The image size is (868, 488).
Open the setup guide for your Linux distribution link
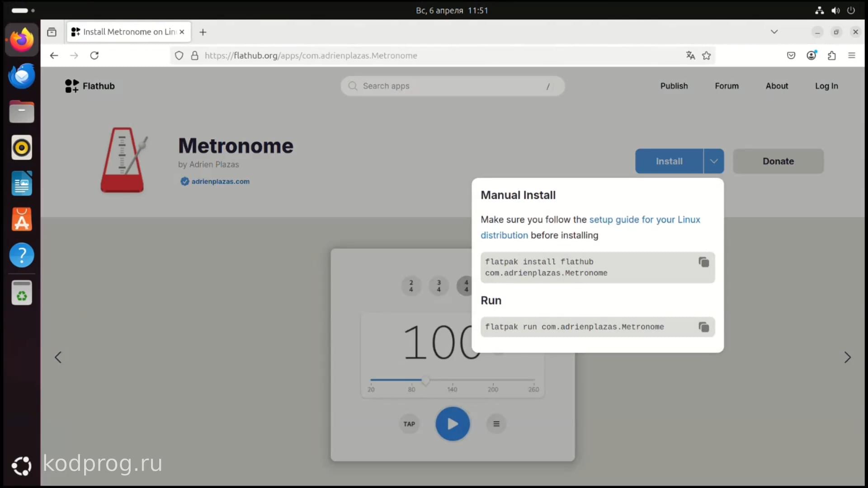590,227
